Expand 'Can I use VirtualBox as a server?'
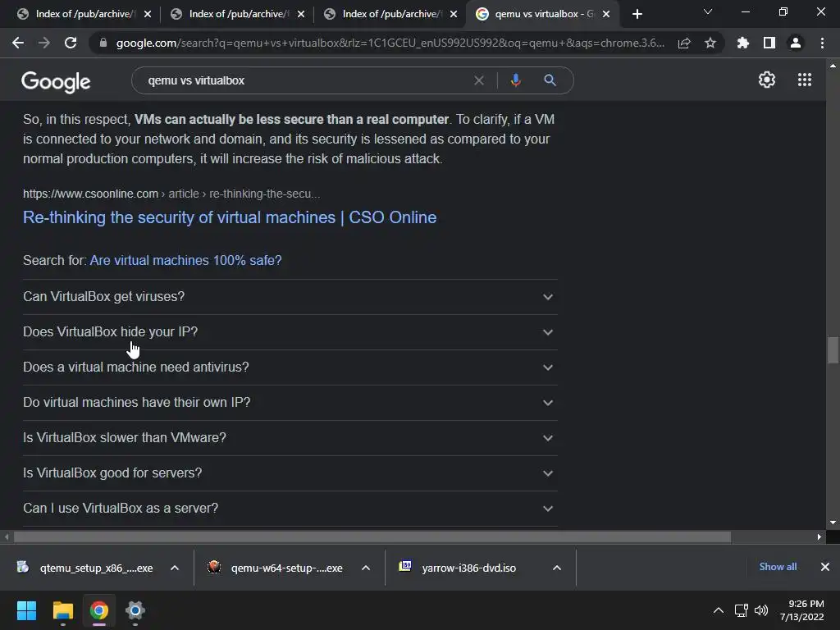Screen dimensions: 840x630 click(290, 509)
